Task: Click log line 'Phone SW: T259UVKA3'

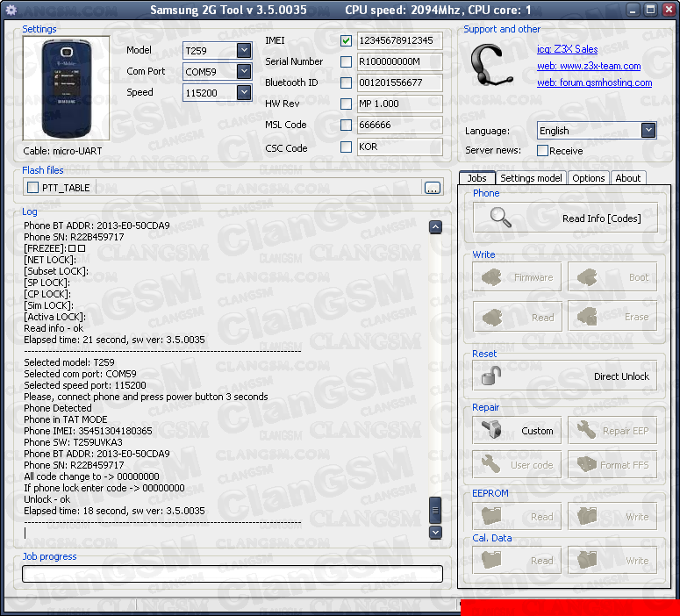Action: point(73,442)
